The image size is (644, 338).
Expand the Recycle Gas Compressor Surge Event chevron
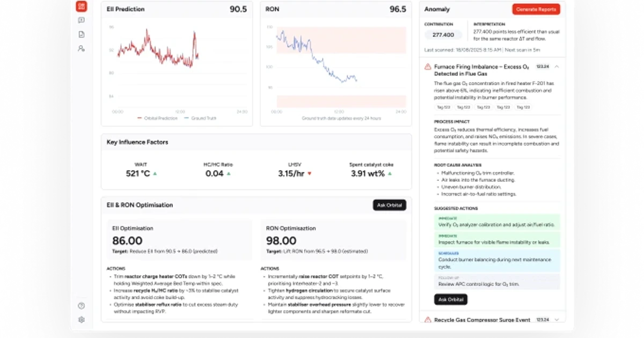(x=557, y=320)
